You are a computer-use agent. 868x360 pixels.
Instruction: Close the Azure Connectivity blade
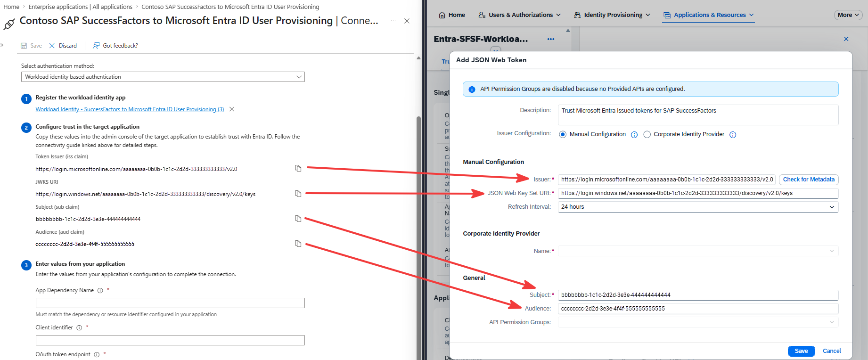407,21
